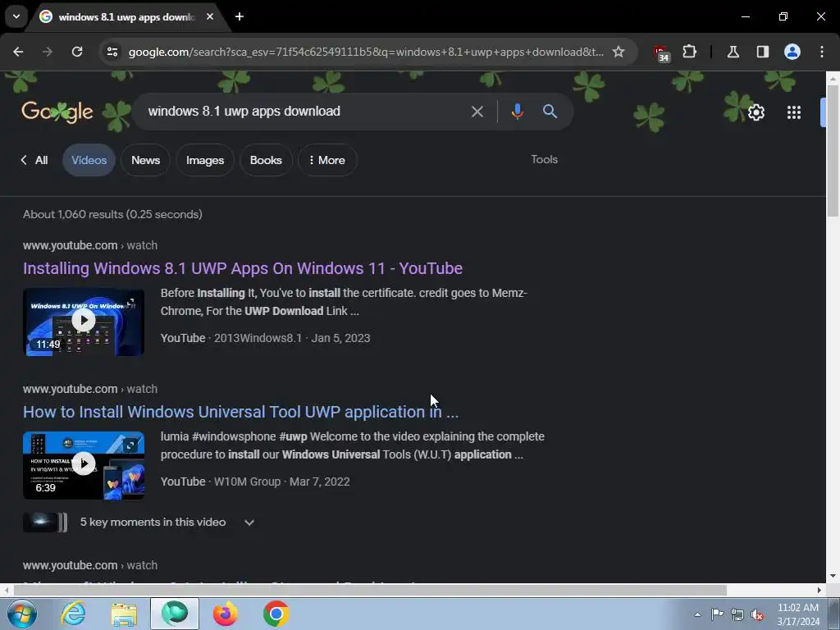
Task: Open the Extensions puzzle piece menu
Action: point(689,52)
